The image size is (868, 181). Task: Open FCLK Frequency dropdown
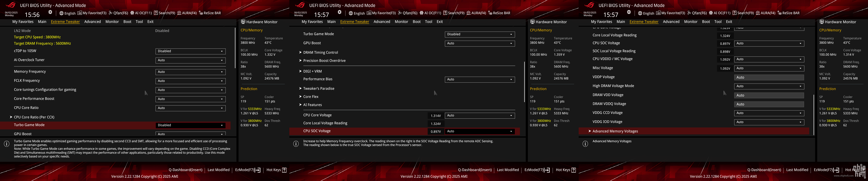190,81
